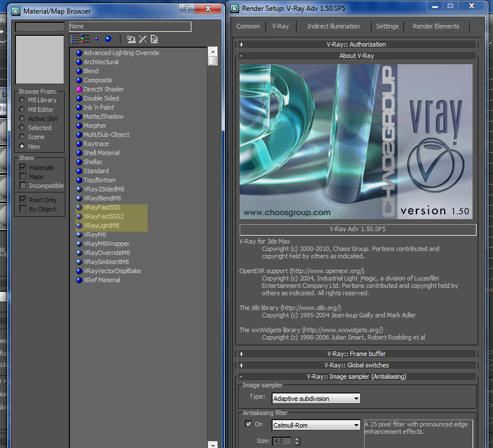Click the material name field showing None
This screenshot has height=448, width=493.
coord(130,27)
